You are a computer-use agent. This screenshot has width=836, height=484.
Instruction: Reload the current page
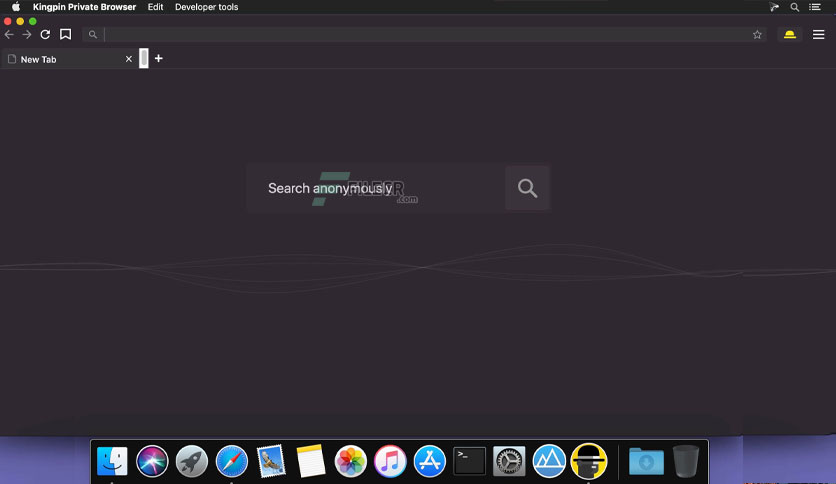pyautogui.click(x=45, y=35)
